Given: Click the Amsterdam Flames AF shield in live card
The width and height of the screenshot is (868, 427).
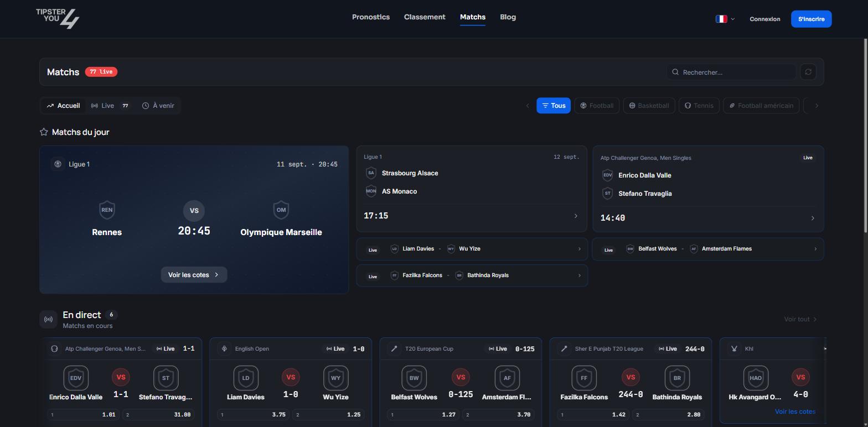Looking at the screenshot, I should [507, 378].
